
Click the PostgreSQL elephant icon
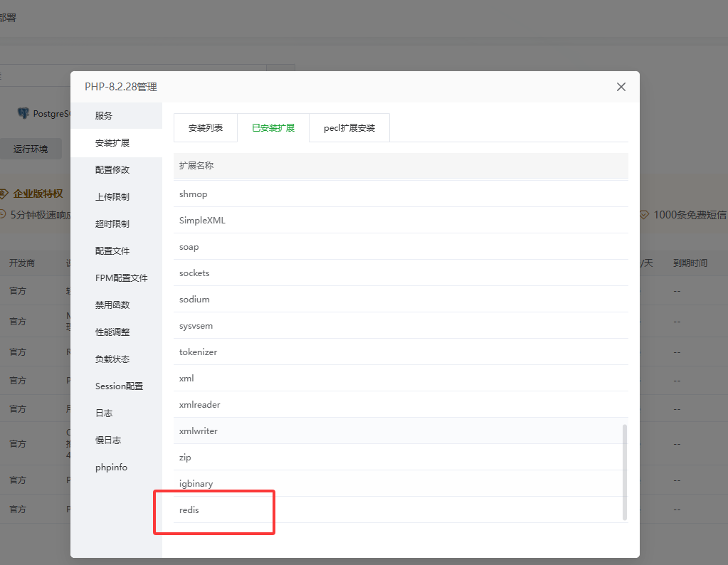[23, 113]
